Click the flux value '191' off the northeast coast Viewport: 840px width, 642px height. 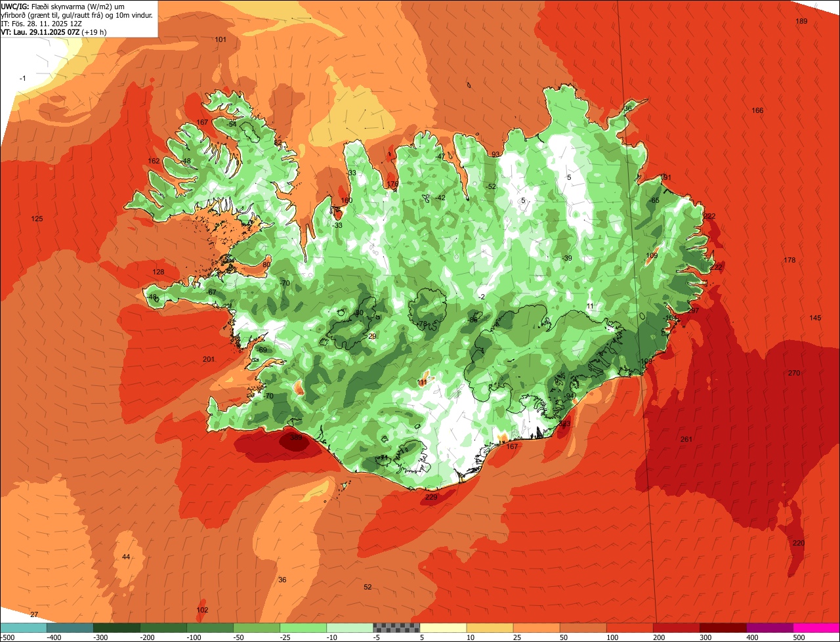point(666,177)
